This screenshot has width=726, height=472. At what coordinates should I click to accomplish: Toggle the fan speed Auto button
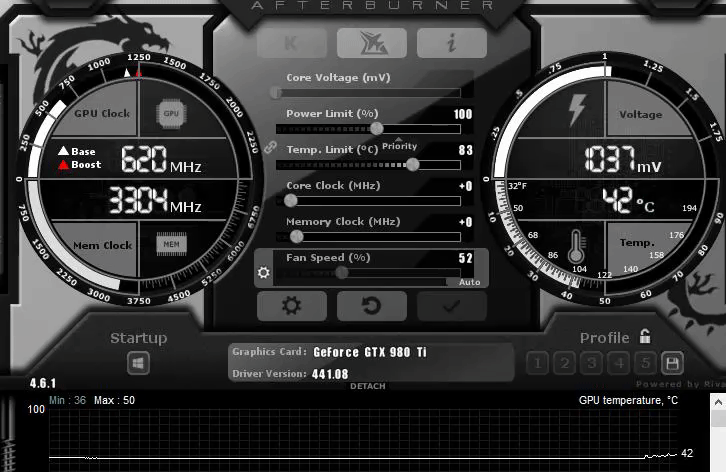click(469, 282)
